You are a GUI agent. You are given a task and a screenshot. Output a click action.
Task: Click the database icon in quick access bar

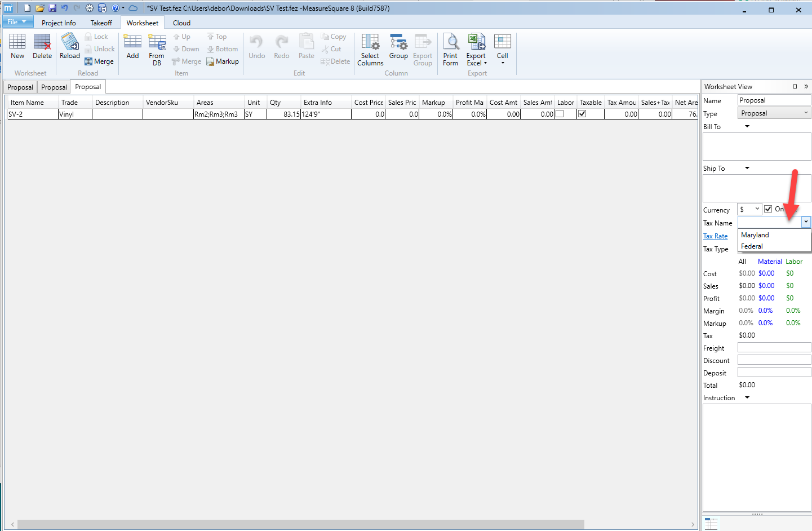click(102, 8)
